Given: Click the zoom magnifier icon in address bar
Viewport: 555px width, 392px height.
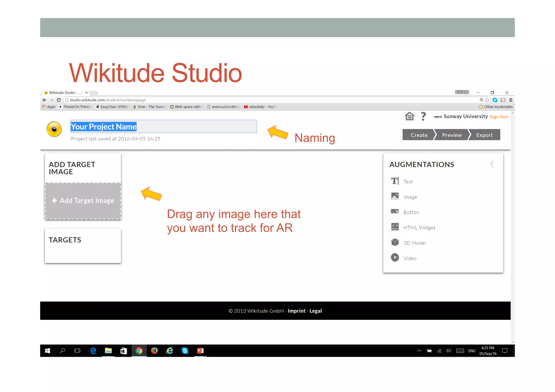Looking at the screenshot, I should coord(482,100).
